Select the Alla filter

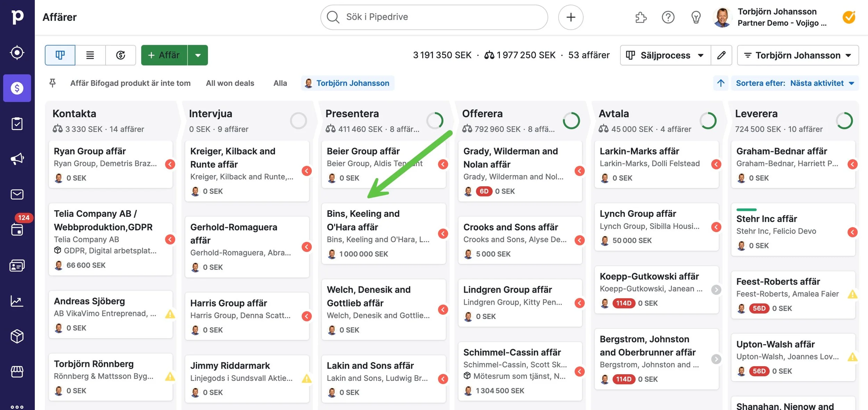[280, 83]
